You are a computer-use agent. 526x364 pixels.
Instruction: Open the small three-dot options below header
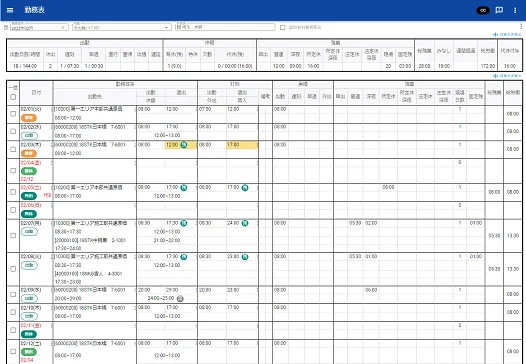coord(521,27)
